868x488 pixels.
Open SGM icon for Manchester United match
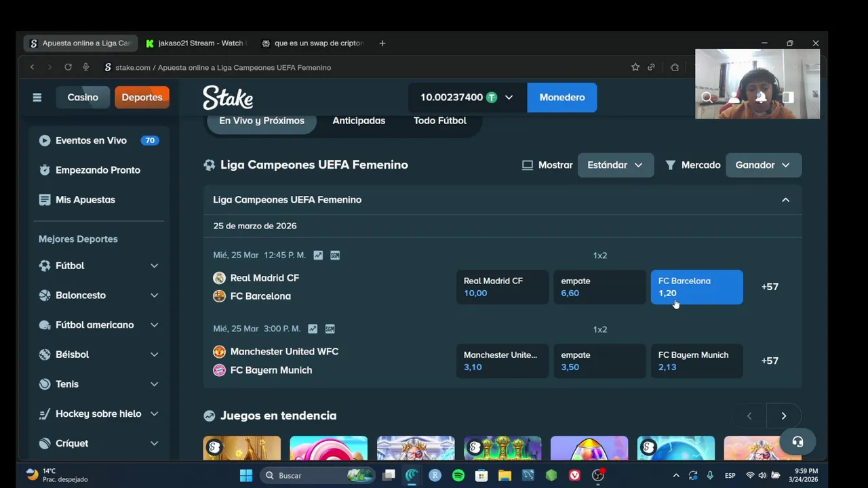[x=330, y=329]
